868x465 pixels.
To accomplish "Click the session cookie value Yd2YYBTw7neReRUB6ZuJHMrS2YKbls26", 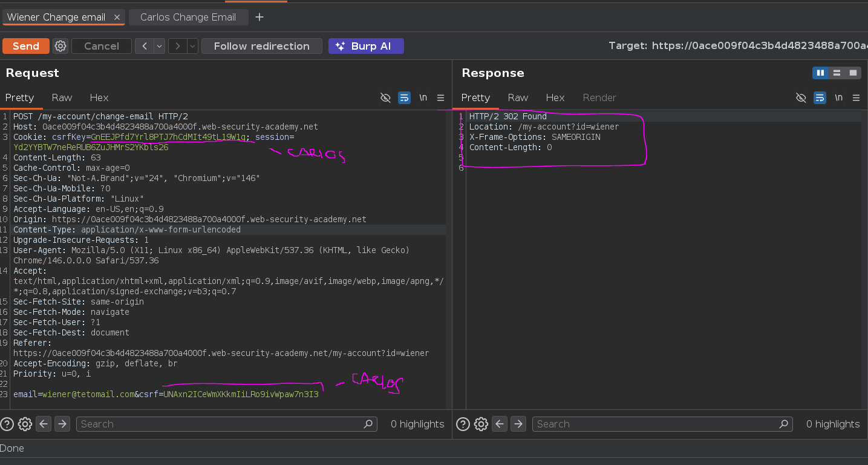I will tap(91, 147).
